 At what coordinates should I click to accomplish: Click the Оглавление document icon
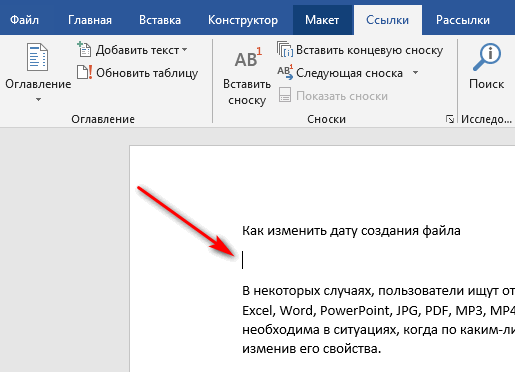point(37,57)
